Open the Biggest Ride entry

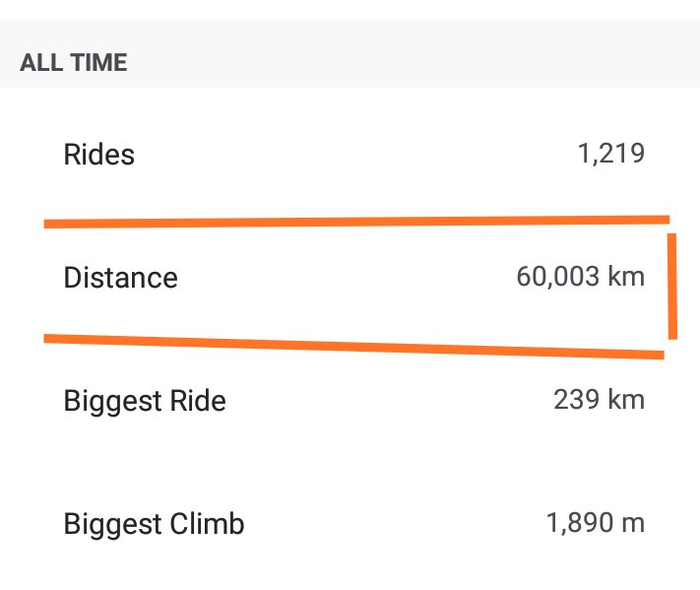(145, 401)
